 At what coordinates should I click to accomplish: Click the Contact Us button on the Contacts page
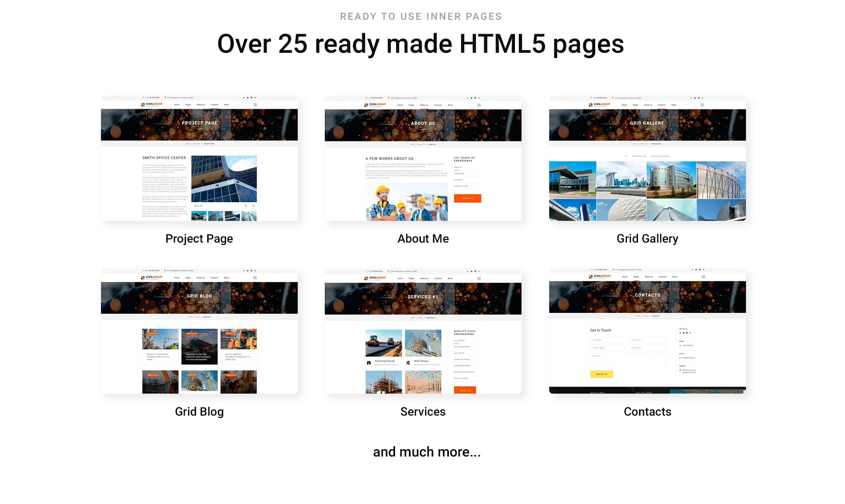pos(602,374)
